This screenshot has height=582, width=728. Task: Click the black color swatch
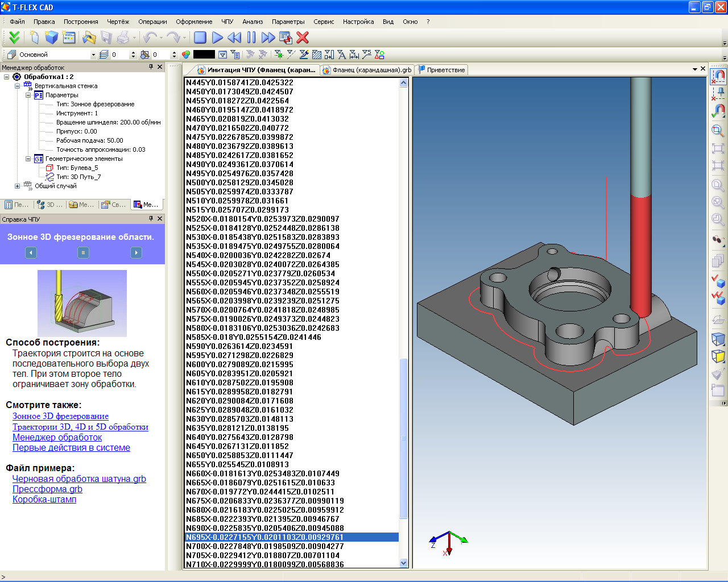click(204, 55)
